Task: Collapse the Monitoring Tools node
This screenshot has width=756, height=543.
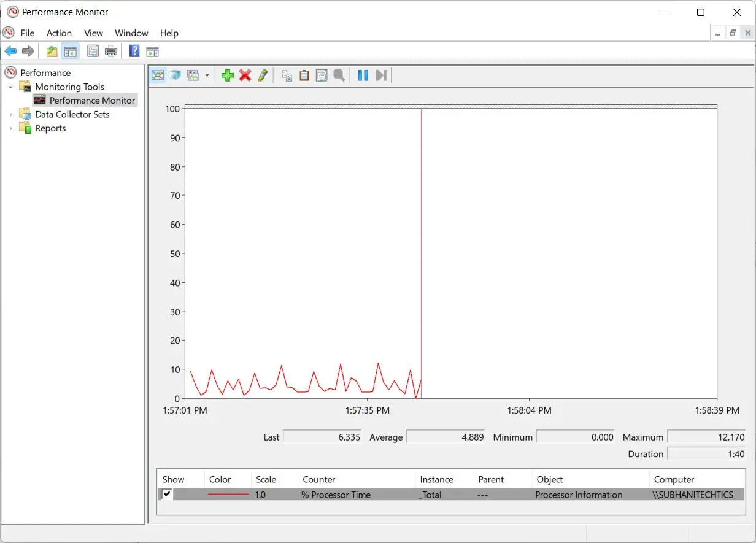Action: click(10, 87)
